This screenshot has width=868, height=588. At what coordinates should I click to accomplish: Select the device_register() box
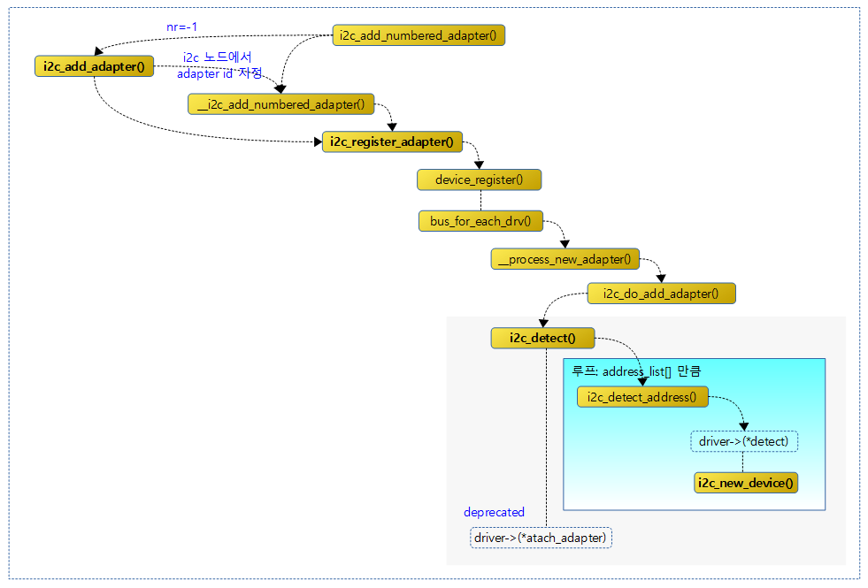point(479,179)
